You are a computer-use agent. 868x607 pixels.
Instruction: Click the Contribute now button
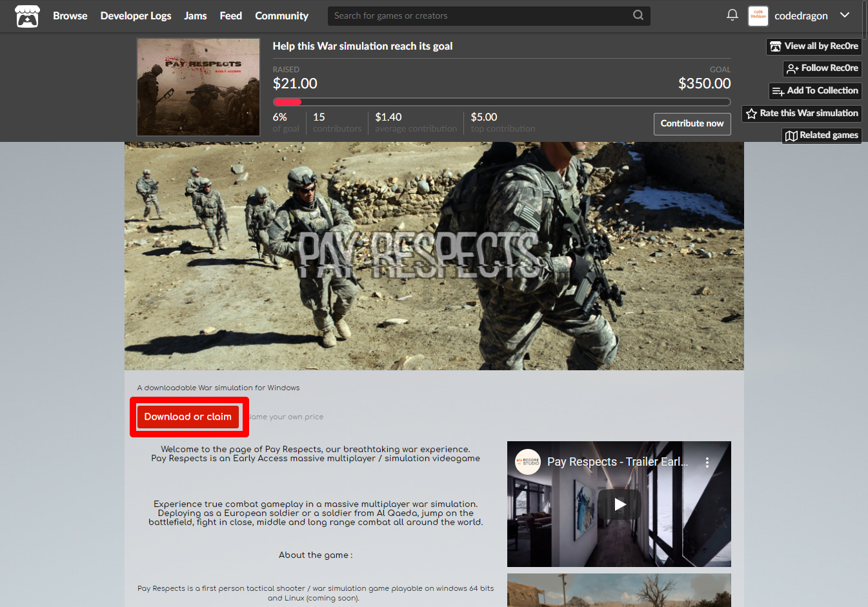692,124
